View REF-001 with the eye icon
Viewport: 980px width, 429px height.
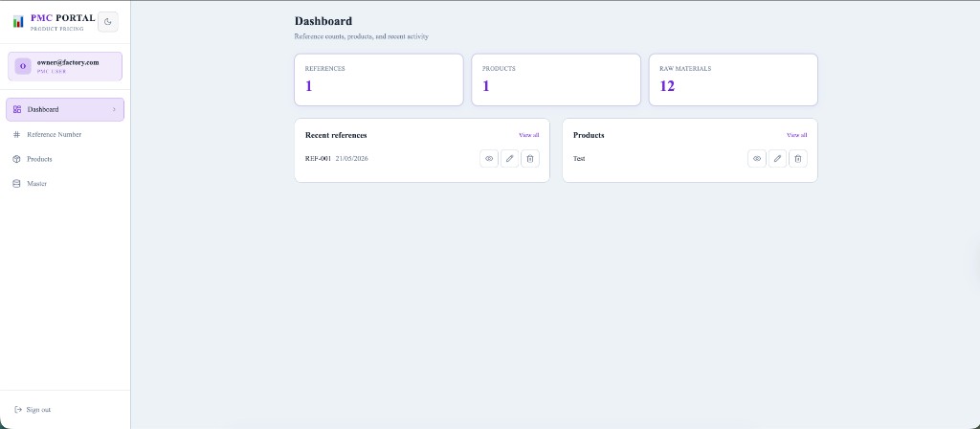489,159
